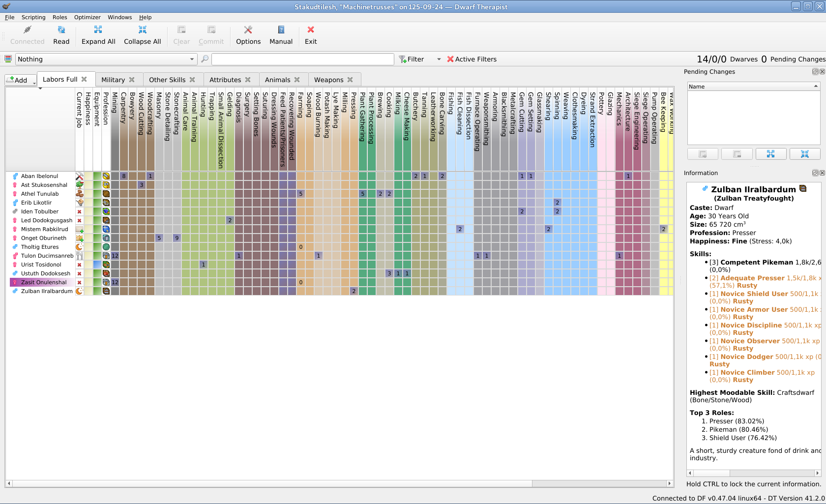
Task: Float the Information panel using its detach icon
Action: click(815, 173)
